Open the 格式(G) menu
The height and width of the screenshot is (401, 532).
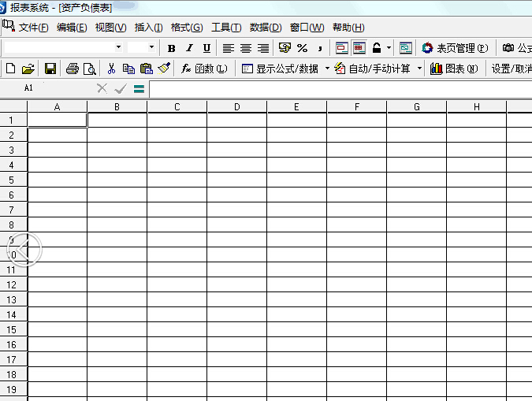(x=187, y=27)
